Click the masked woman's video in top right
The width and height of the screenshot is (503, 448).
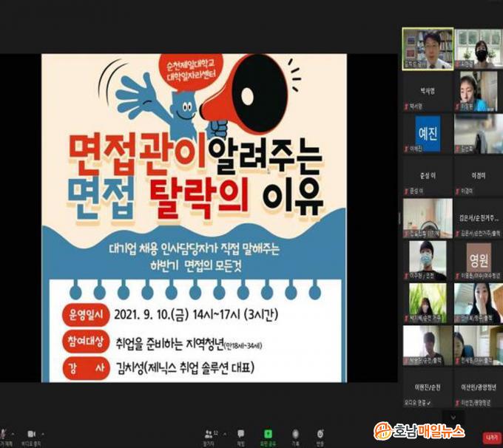477,48
